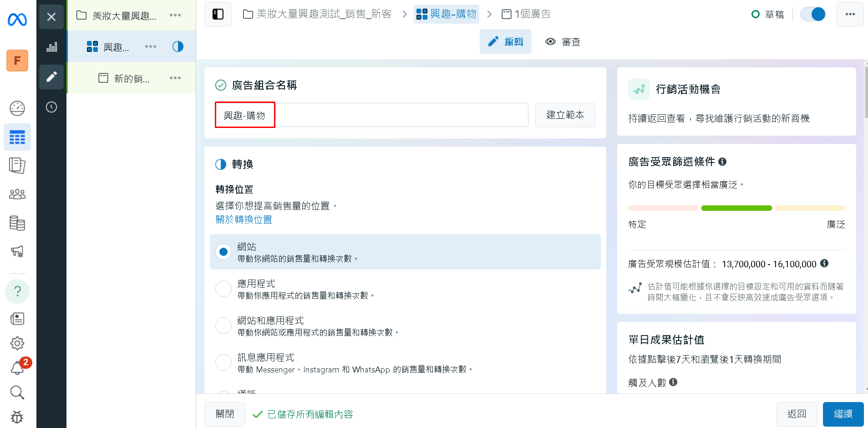This screenshot has height=428, width=868.
Task: Click info icon beside 廣告受眾篩選條件
Action: coord(722,162)
